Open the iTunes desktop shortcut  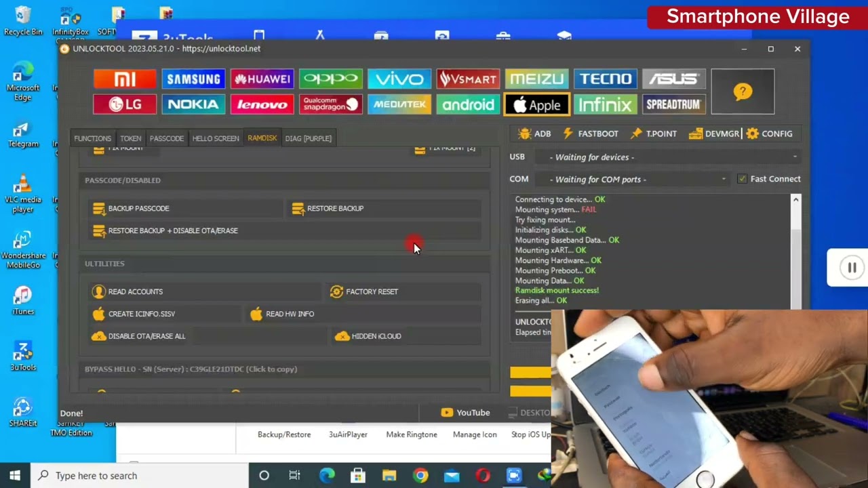click(x=23, y=302)
